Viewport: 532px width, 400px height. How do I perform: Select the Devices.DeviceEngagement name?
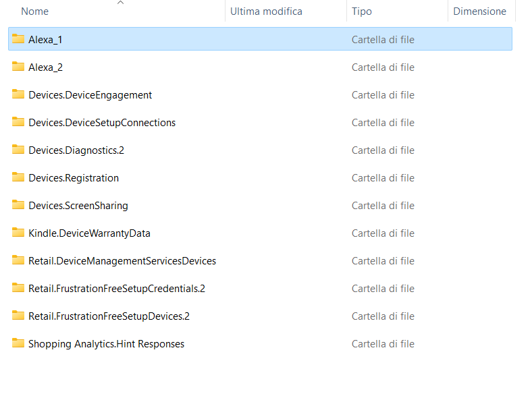[90, 95]
